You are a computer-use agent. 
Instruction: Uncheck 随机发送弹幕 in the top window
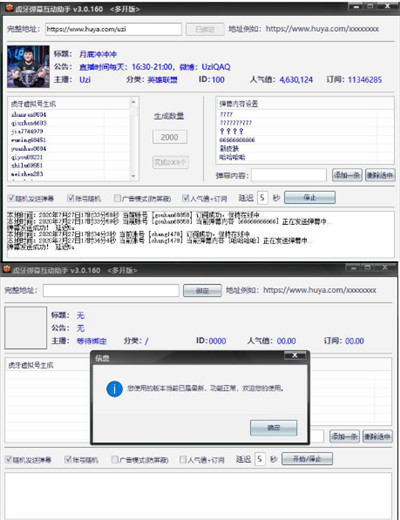11,199
